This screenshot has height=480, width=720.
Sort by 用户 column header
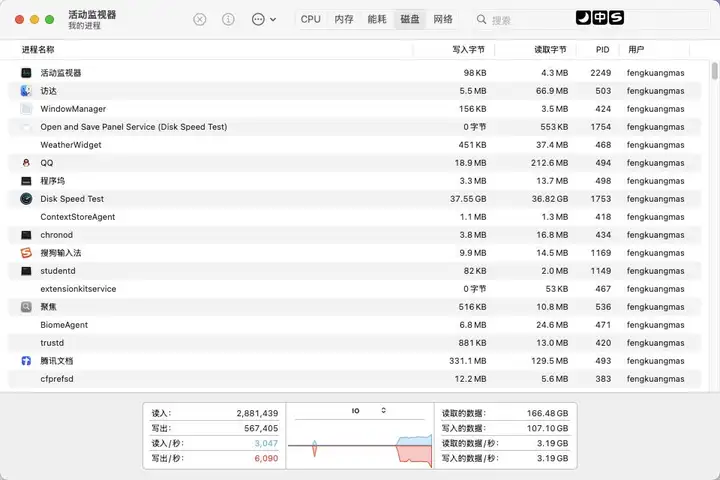(x=636, y=50)
